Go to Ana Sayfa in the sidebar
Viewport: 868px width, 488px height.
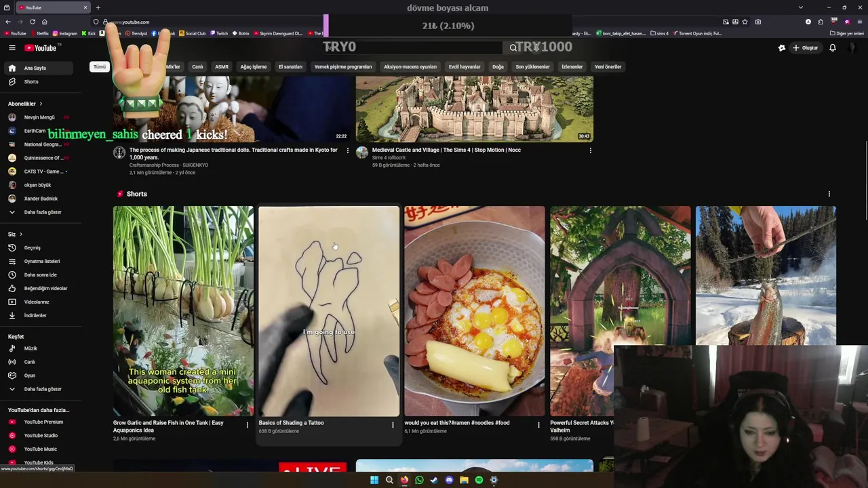click(38, 68)
